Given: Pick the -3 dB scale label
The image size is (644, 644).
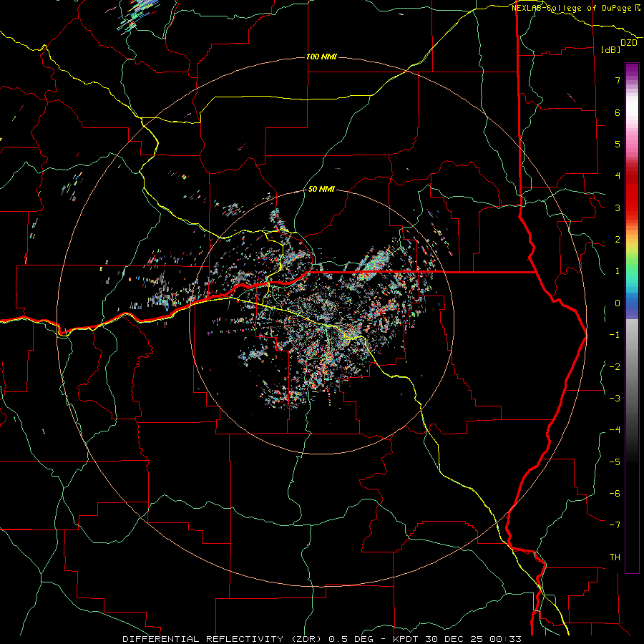Looking at the screenshot, I should (x=615, y=398).
